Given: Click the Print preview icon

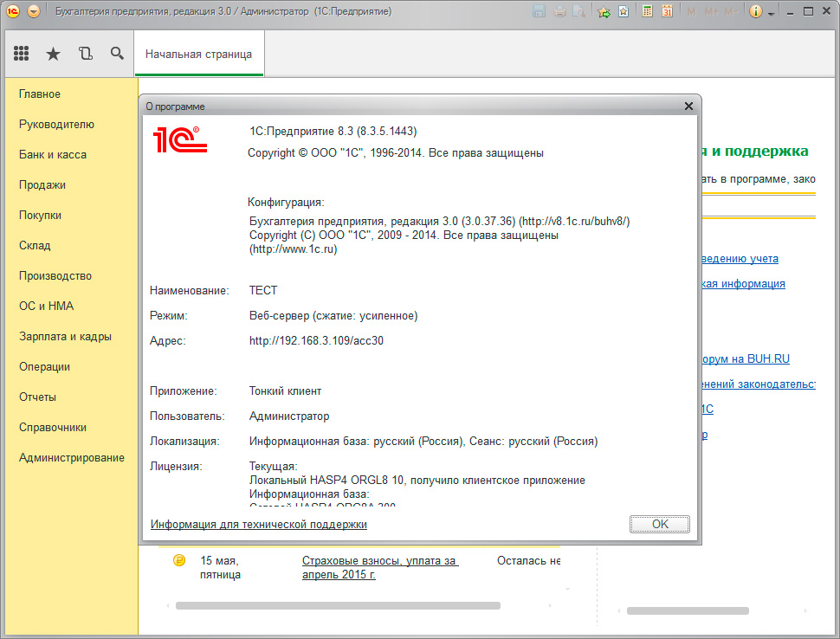Looking at the screenshot, I should [x=579, y=11].
